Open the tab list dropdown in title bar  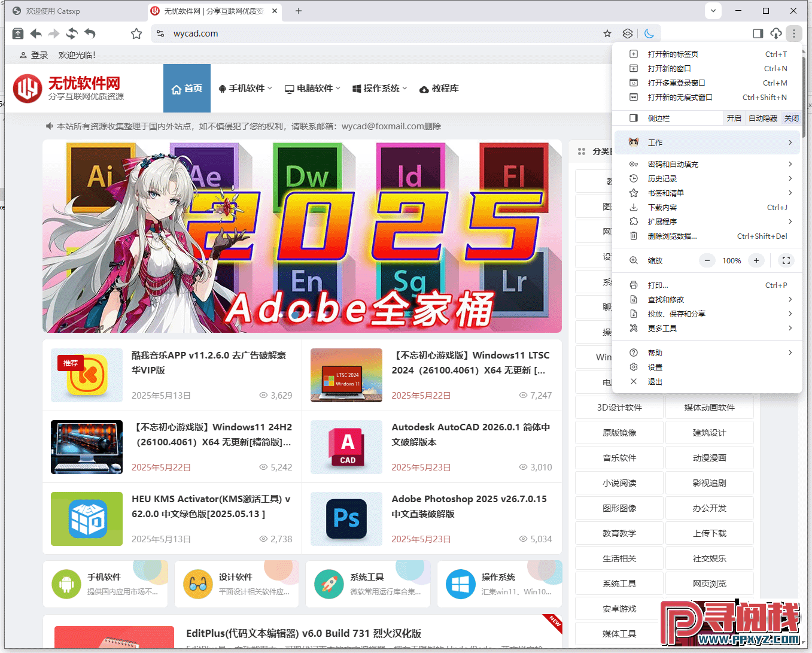point(713,11)
